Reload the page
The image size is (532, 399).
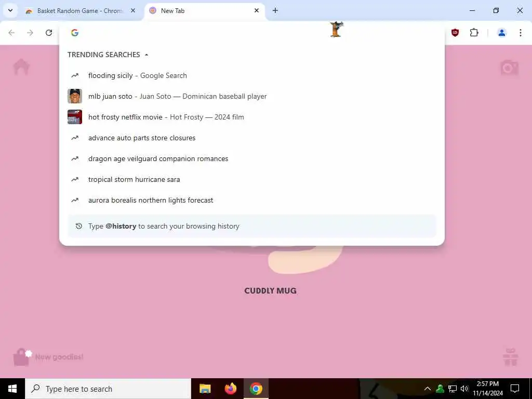(x=49, y=33)
